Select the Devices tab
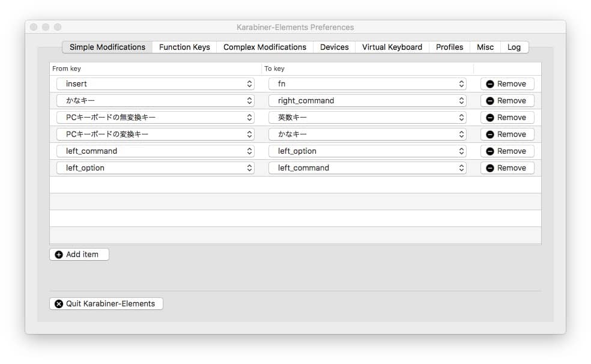 335,47
